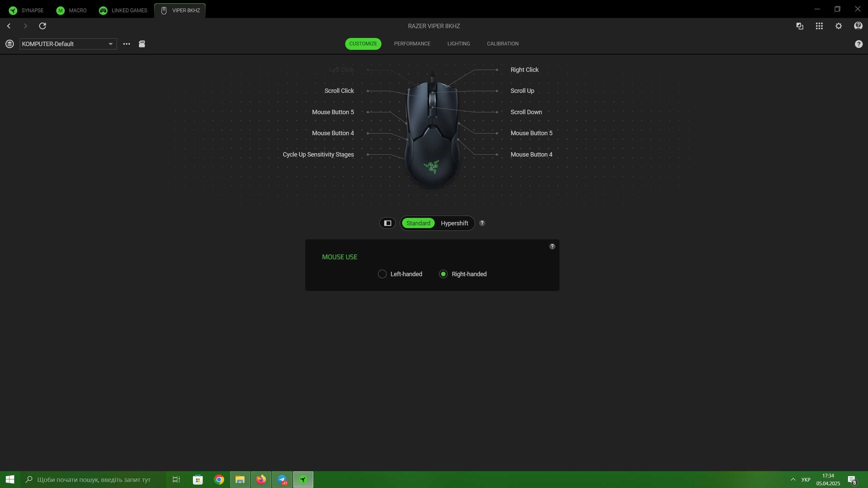Open the taskbar clock and date
The image size is (868, 488).
pyautogui.click(x=828, y=480)
